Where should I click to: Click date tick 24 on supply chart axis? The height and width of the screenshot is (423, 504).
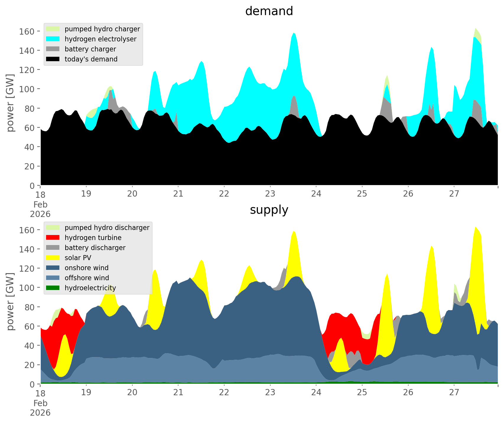coord(316,393)
